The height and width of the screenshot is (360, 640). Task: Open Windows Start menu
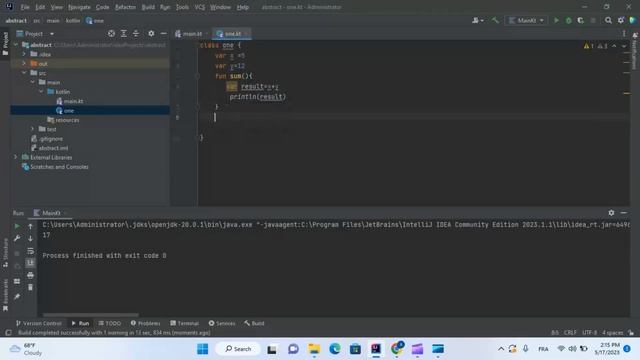tap(202, 349)
